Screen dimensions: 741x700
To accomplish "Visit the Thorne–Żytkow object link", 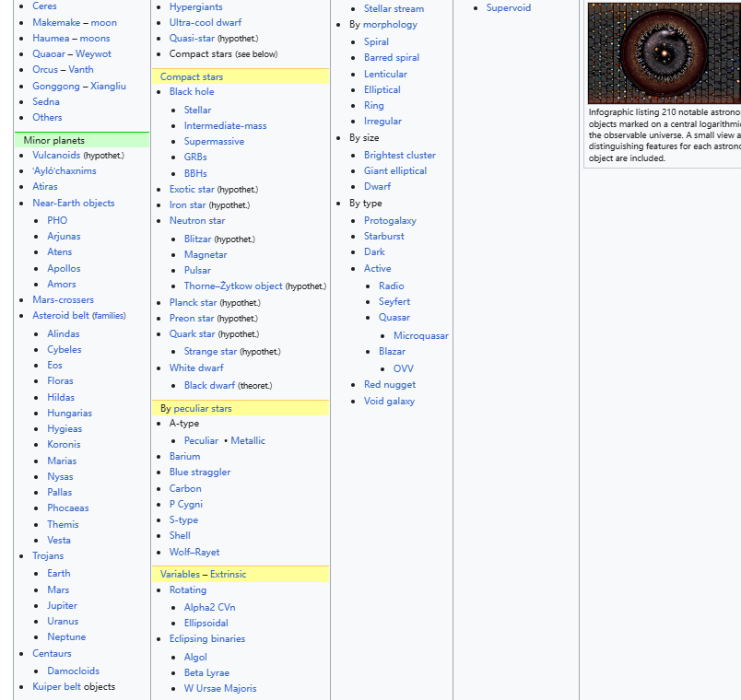I will [233, 286].
